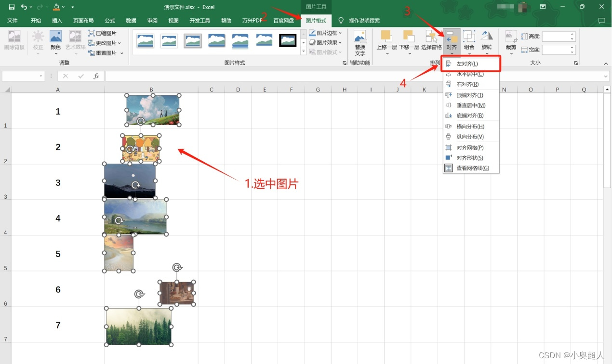
Task: Click the fx insert function icon
Action: pyautogui.click(x=96, y=76)
